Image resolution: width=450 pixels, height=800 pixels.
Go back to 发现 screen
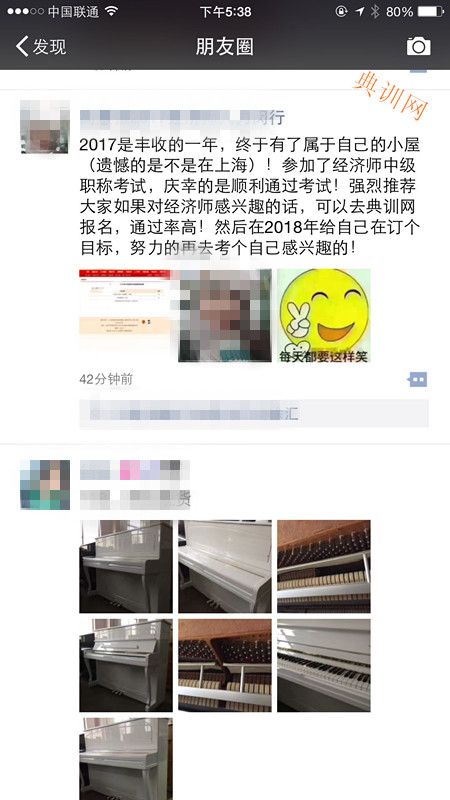tap(41, 46)
